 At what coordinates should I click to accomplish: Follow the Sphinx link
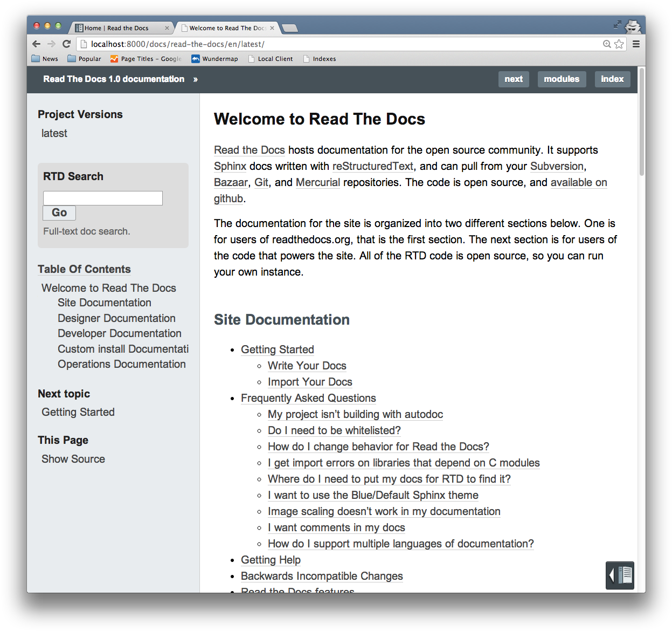click(x=230, y=166)
